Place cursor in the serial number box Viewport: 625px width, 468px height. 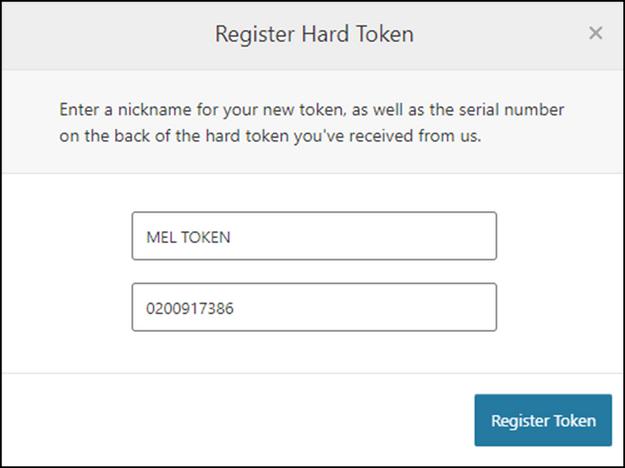point(314,307)
